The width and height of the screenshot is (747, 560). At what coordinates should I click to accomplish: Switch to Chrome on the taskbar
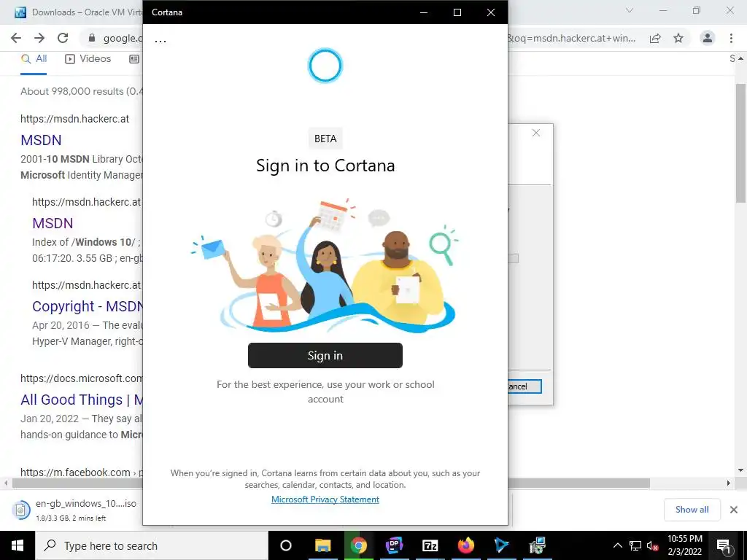click(x=358, y=545)
